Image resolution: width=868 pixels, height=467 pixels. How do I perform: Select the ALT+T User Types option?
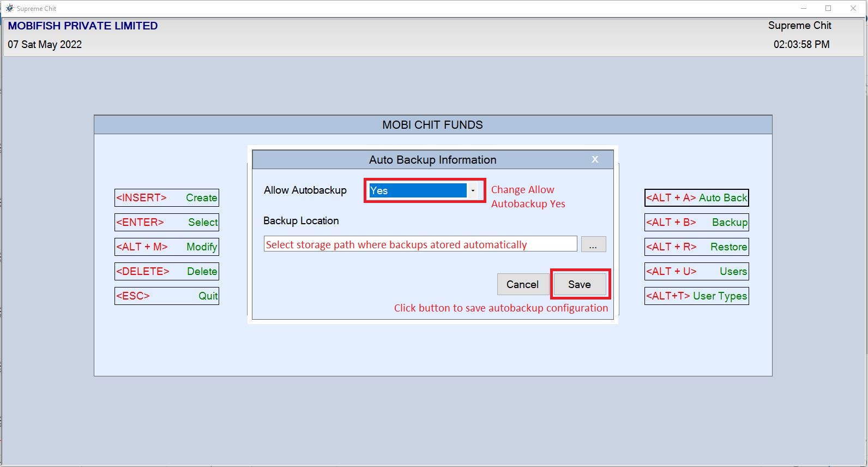click(x=696, y=296)
